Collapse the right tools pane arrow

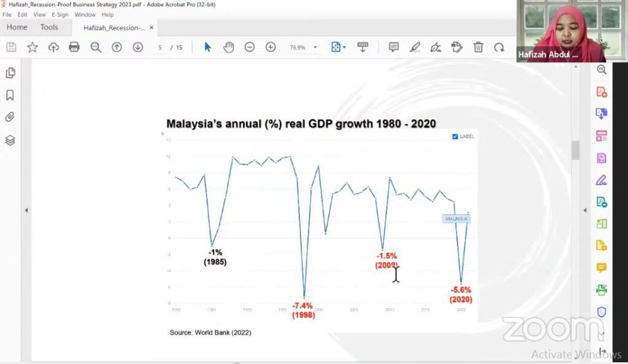pos(585,210)
